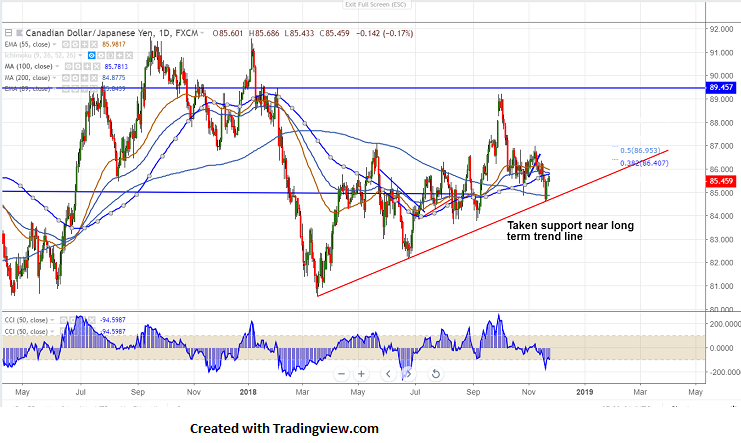
Task: Remove MA (100, close) with its X icon
Action: pos(96,66)
